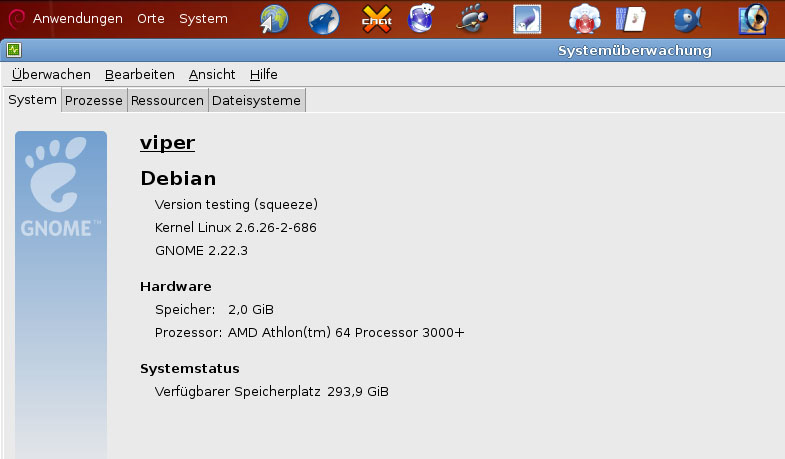Open the Orte places menu

(x=151, y=19)
